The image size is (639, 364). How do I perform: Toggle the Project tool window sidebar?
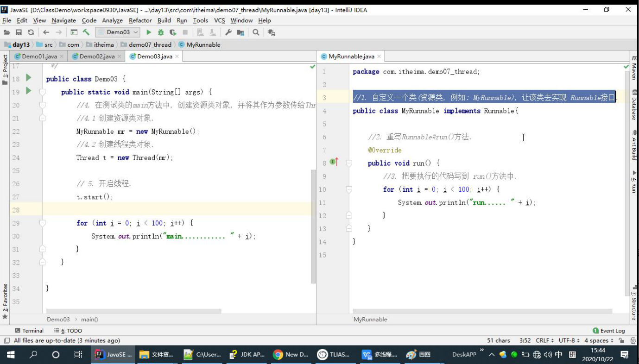[x=5, y=69]
